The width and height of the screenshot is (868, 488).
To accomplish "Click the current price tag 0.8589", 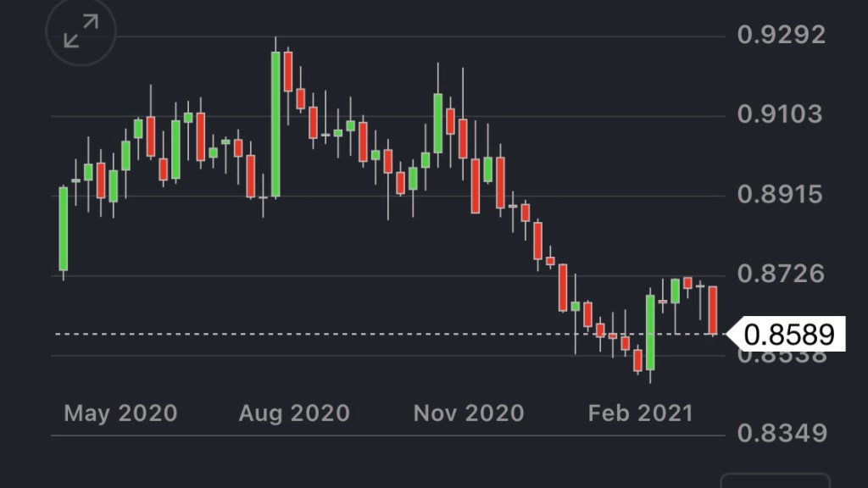I will click(x=788, y=335).
